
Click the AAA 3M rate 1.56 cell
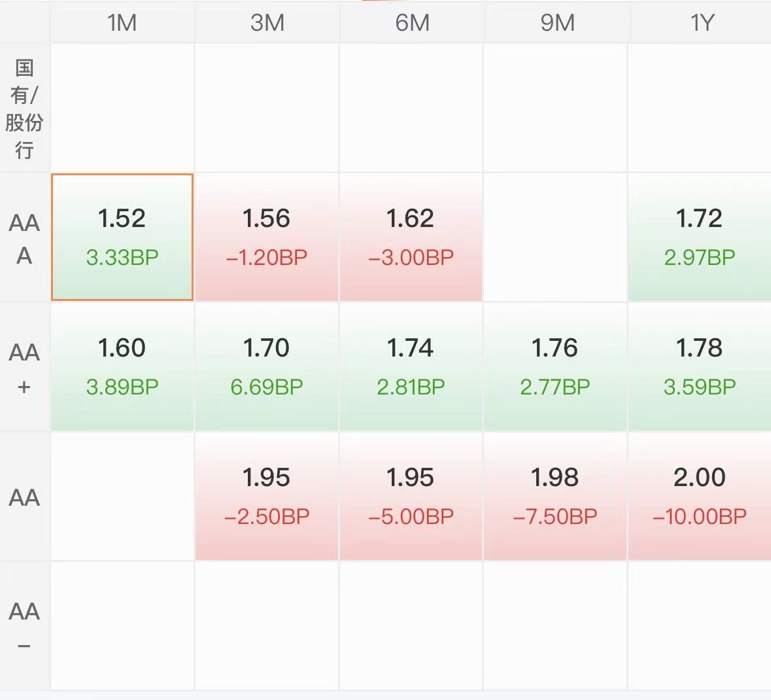267,237
